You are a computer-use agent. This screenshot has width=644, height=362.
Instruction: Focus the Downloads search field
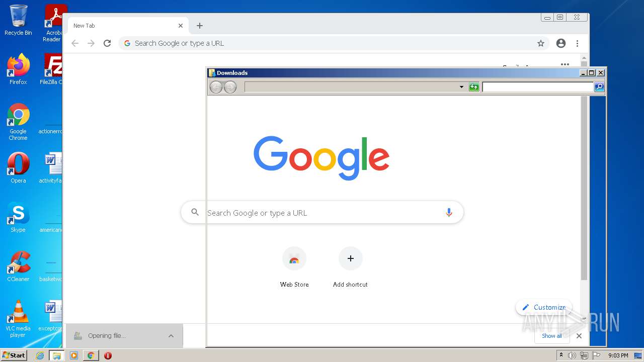(538, 87)
